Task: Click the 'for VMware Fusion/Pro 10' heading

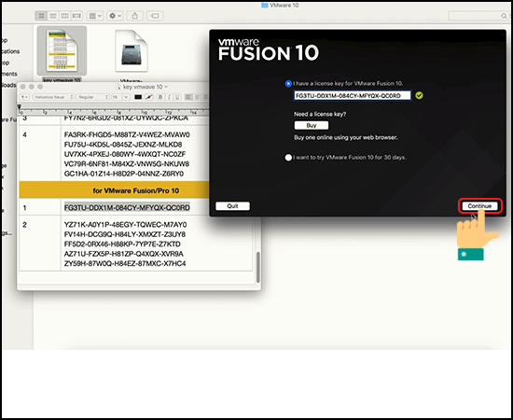Action: pyautogui.click(x=136, y=190)
